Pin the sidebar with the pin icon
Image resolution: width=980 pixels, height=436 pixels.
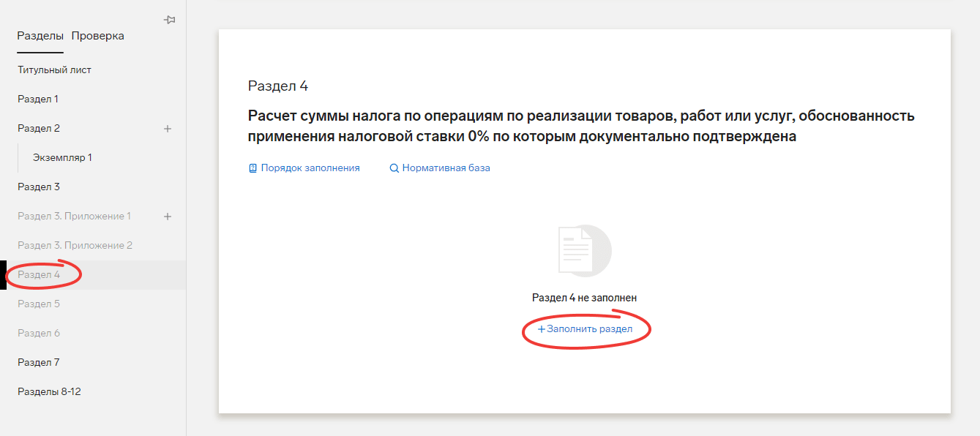(170, 20)
